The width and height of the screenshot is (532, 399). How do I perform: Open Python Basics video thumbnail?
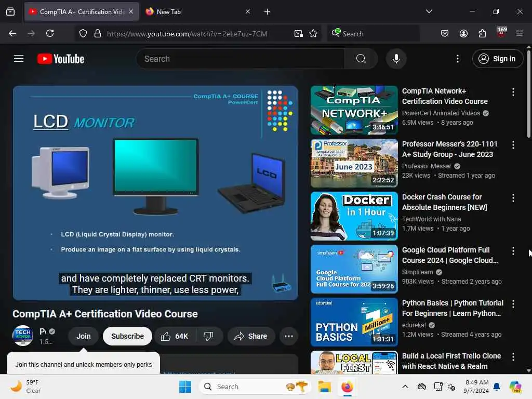pyautogui.click(x=354, y=322)
